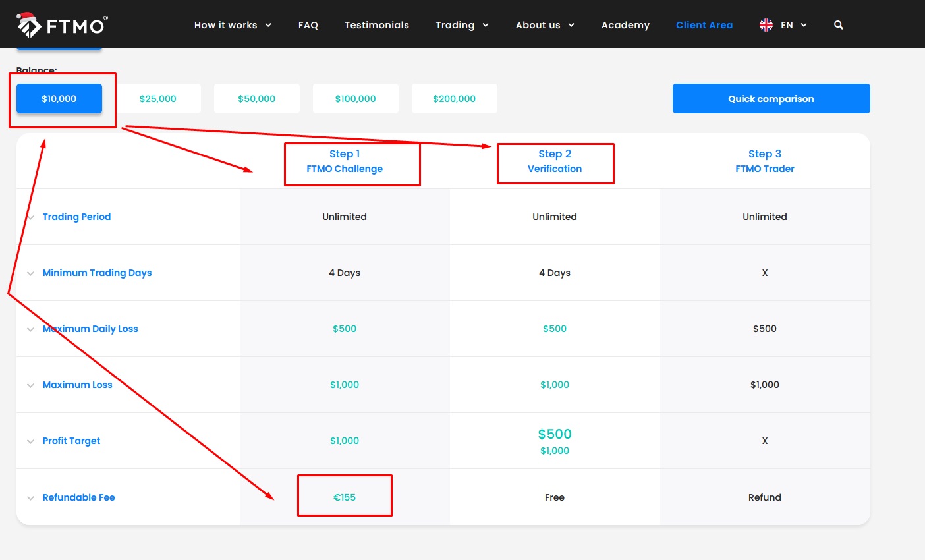Viewport: 925px width, 560px height.
Task: Click Unlimited under Verification
Action: click(555, 217)
